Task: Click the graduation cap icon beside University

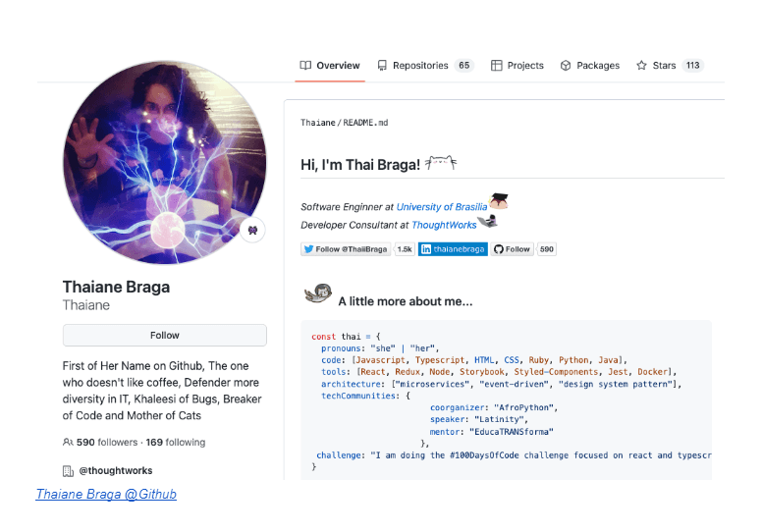Action: tap(498, 202)
